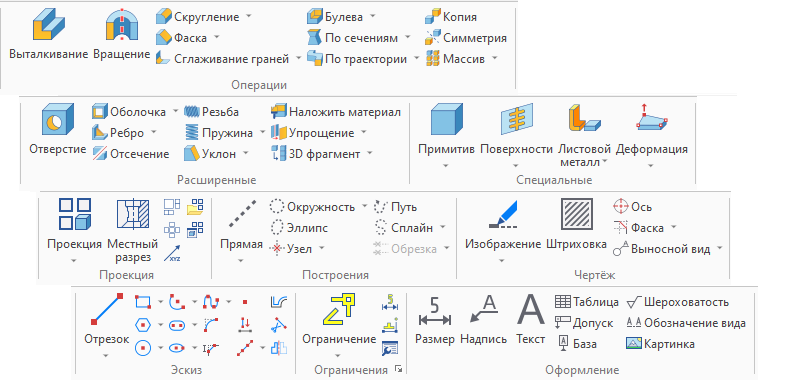Insert a Картинка picture
The image size is (802, 380).
point(660,343)
